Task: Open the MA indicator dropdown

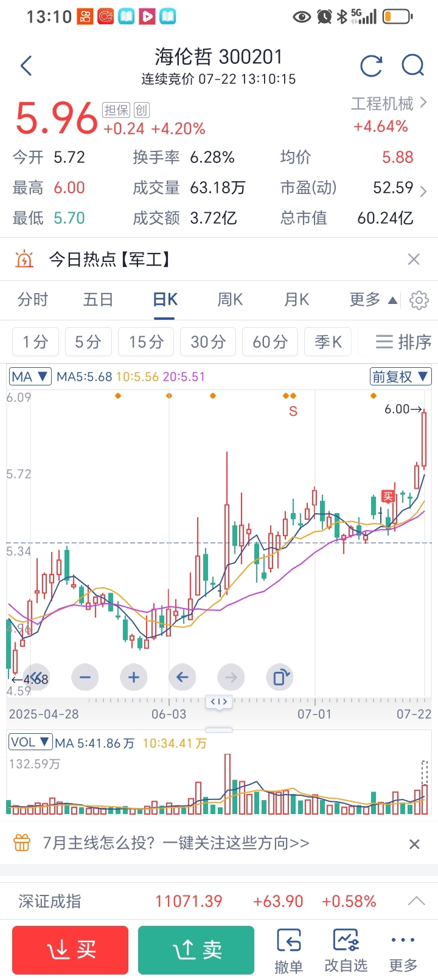Action: [x=30, y=376]
